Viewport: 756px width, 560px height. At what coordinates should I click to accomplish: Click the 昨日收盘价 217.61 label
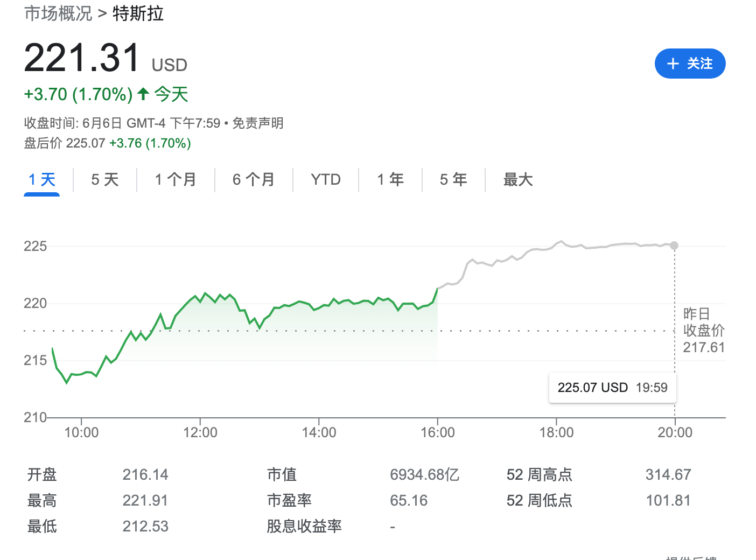click(x=704, y=331)
